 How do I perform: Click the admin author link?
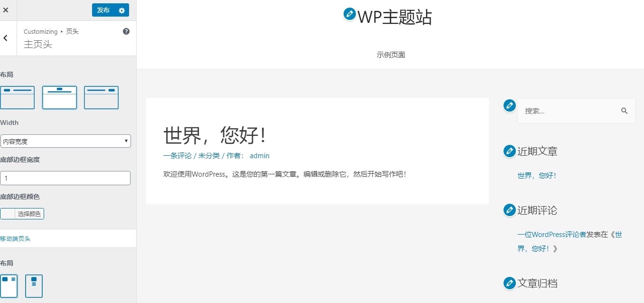pyautogui.click(x=259, y=155)
